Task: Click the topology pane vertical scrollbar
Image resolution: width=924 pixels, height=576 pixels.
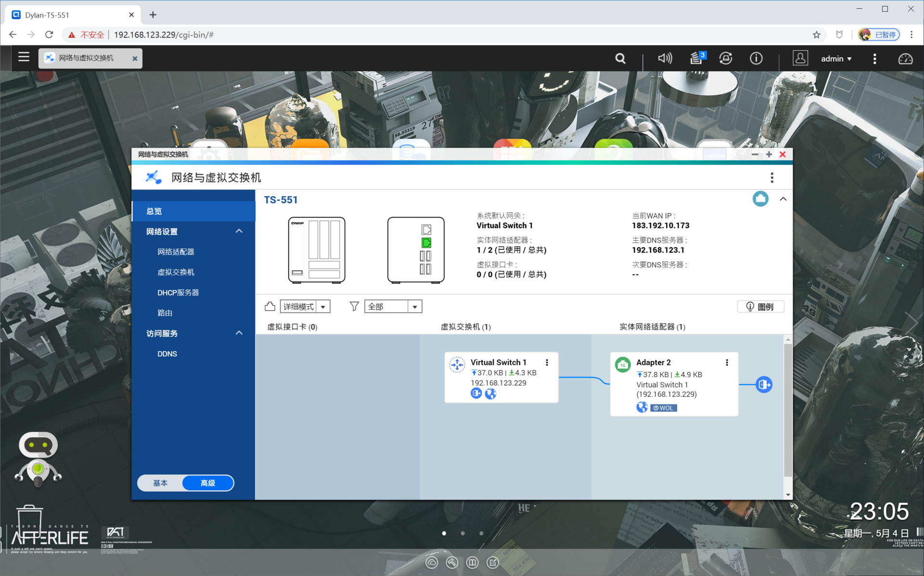Action: tap(788, 409)
